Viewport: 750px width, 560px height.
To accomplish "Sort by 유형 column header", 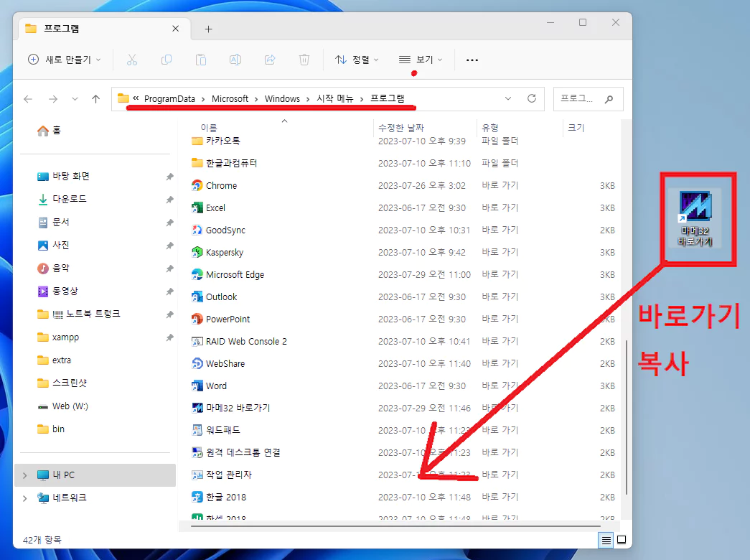I will [489, 128].
